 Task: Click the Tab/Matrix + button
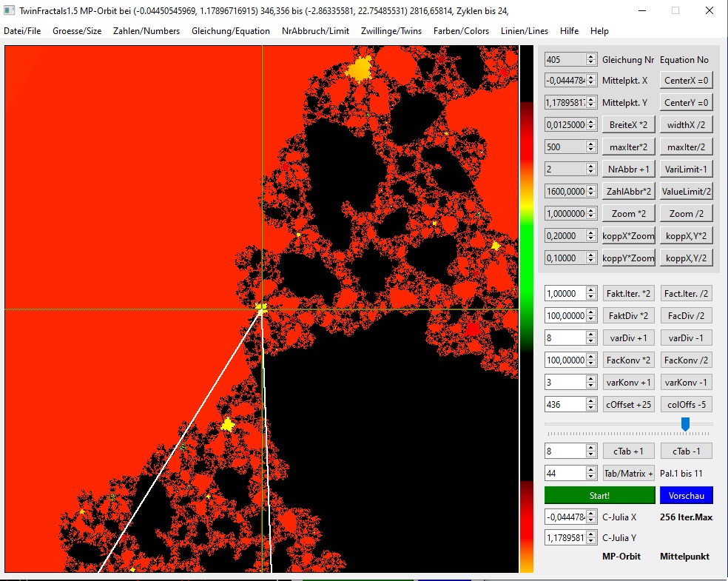pyautogui.click(x=629, y=474)
